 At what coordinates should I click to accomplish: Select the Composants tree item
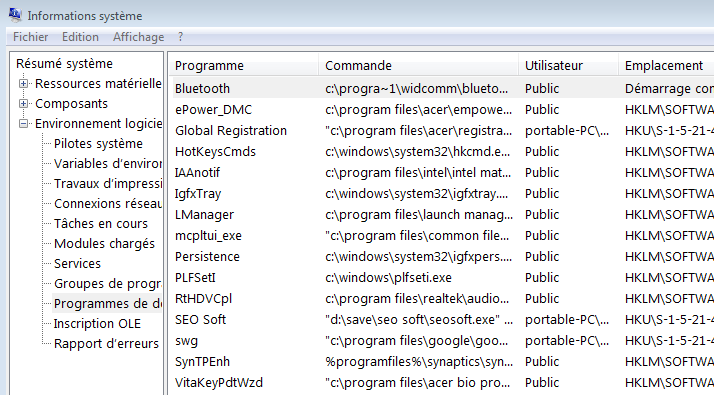[x=71, y=104]
